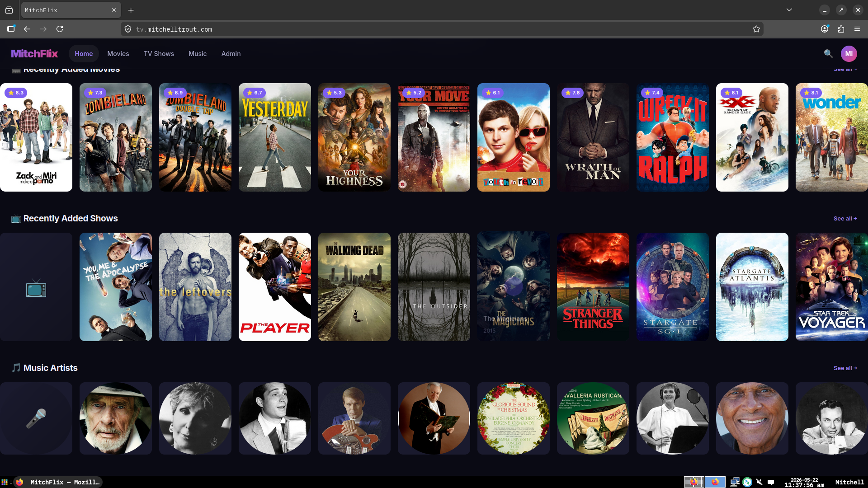
Task: Focus MitchFlix Mozilla taskbar window button
Action: point(58,482)
